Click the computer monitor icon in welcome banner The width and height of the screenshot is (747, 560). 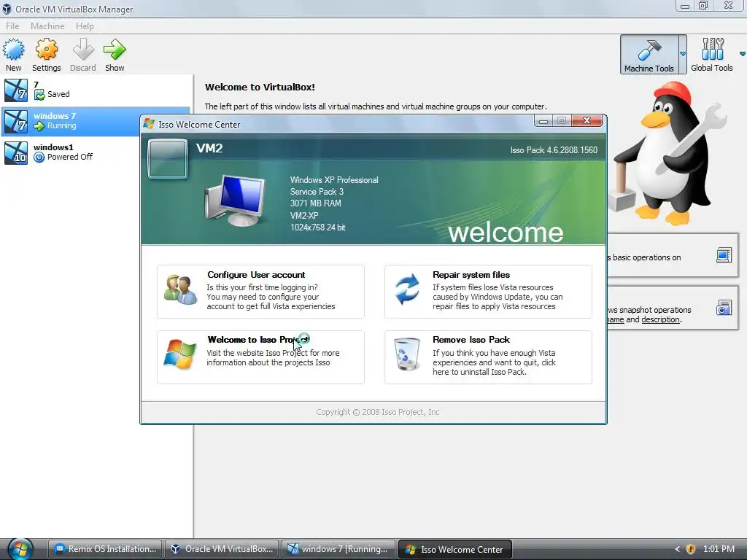[x=235, y=200]
